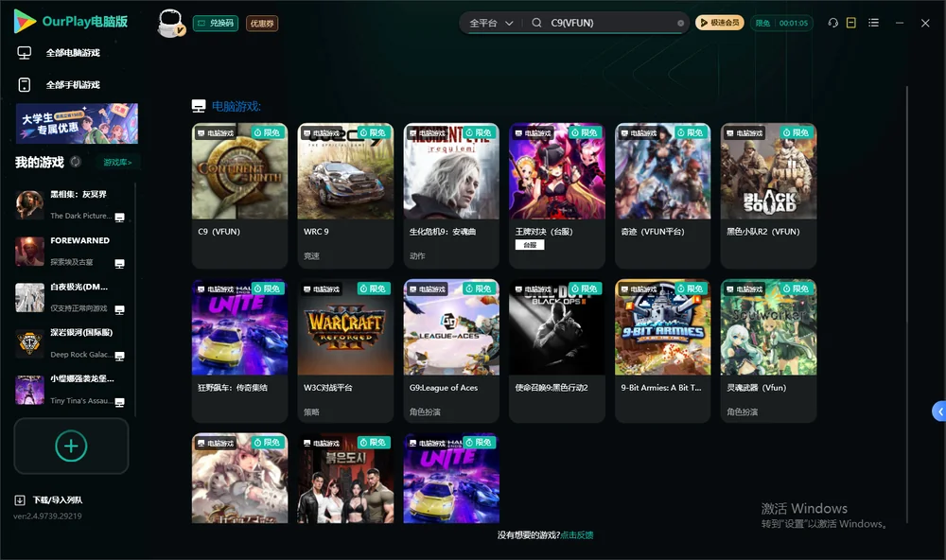Refresh the 我的游戏 list
The height and width of the screenshot is (560, 946).
point(76,162)
